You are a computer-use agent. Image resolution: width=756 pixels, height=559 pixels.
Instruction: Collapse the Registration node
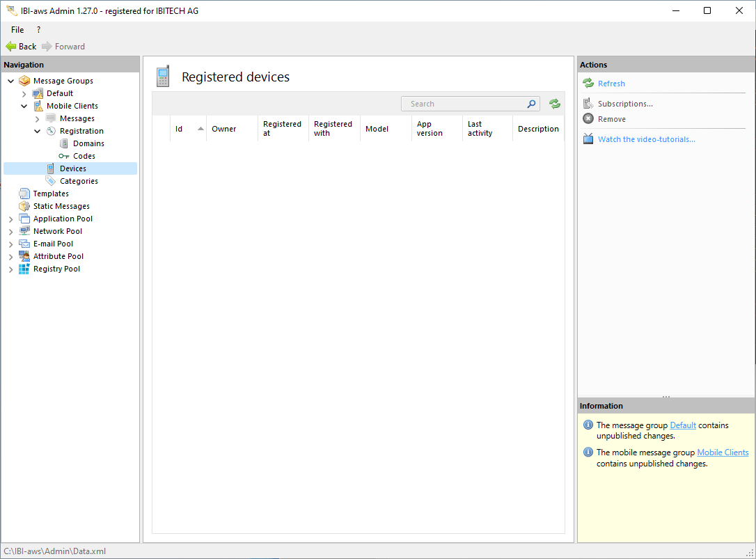38,131
